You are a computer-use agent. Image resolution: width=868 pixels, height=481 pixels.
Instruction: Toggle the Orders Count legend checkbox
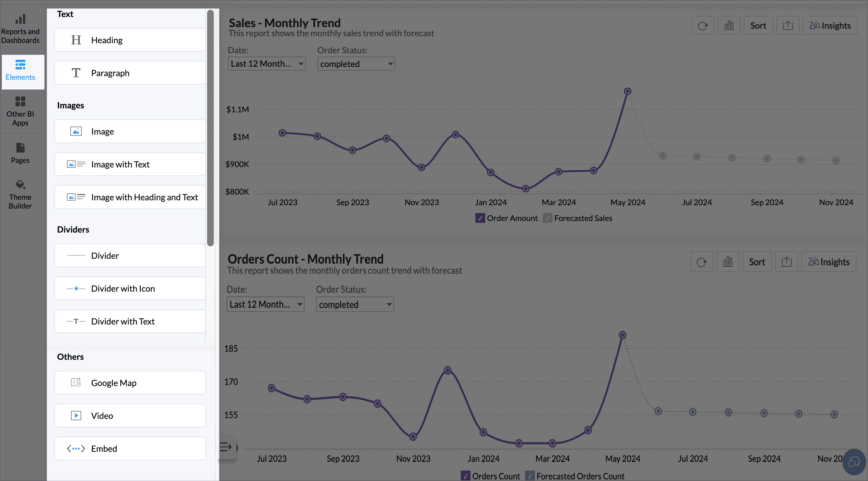tap(465, 476)
